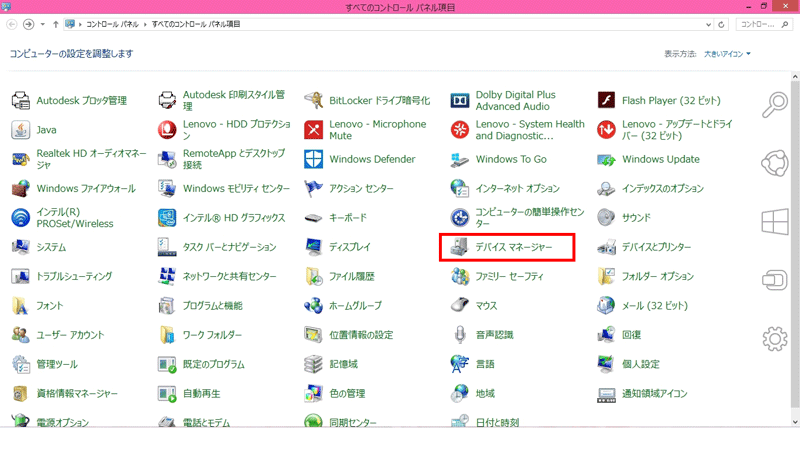This screenshot has width=800, height=450.
Task: Open Dolby Digital Plus Advanced Audio icon
Action: click(460, 101)
